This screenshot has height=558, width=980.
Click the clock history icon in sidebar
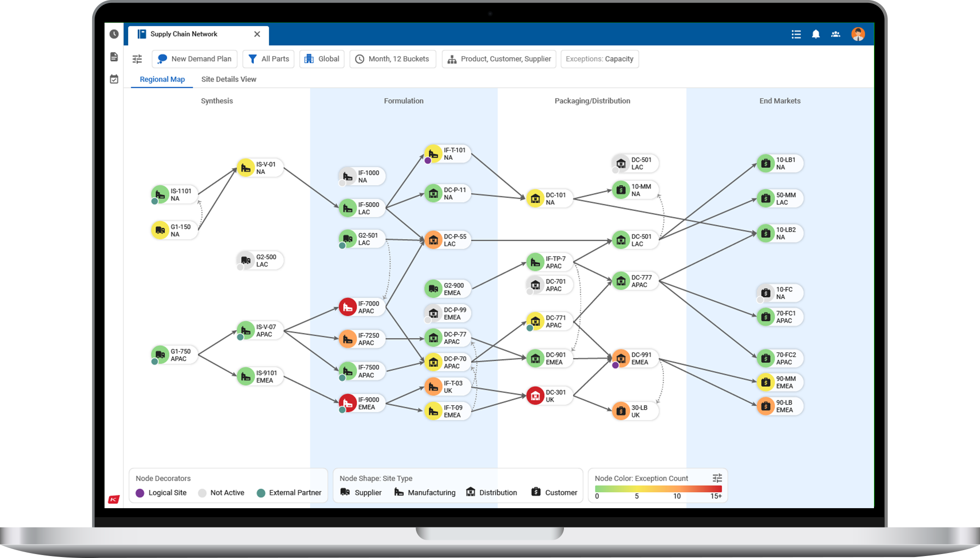coord(114,34)
